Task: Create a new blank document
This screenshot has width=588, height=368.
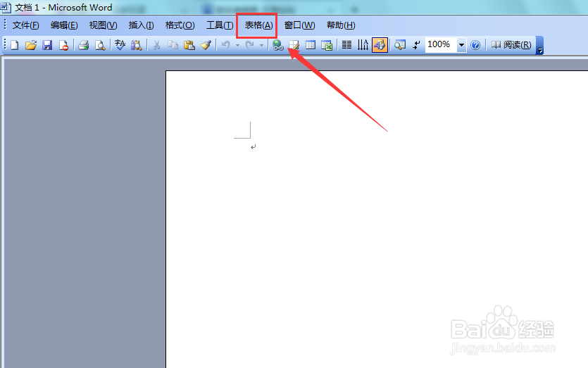Action: [15, 45]
